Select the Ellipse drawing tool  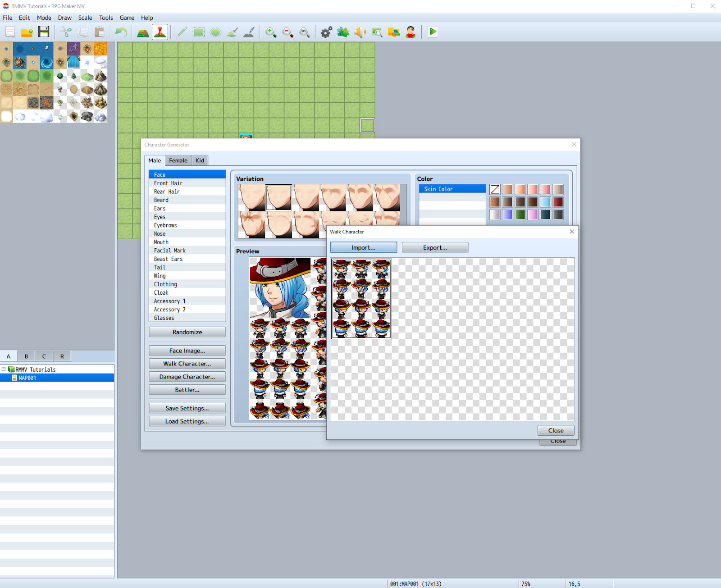(215, 32)
